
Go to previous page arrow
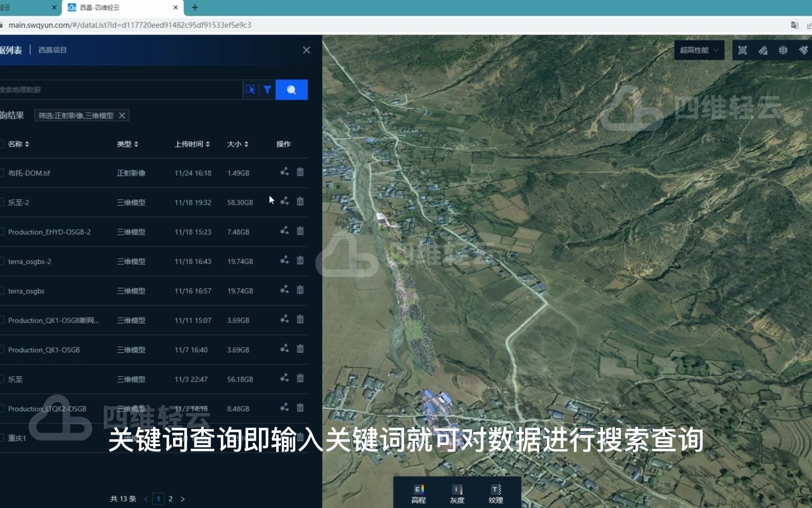click(146, 499)
